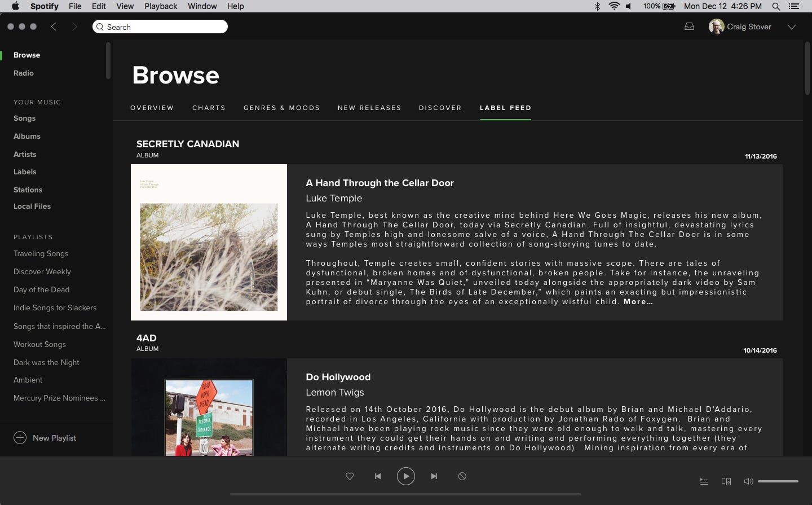Viewport: 812px width, 505px height.
Task: Switch to the Discover tab
Action: 440,108
